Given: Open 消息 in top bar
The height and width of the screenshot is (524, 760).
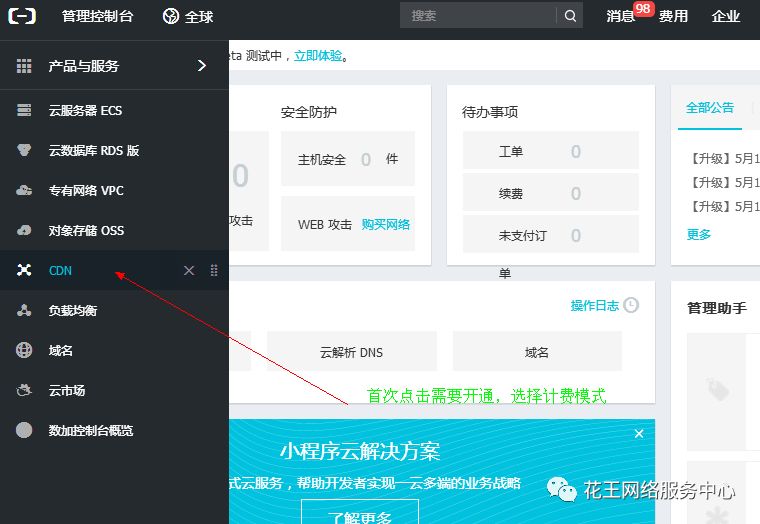Looking at the screenshot, I should click(620, 16).
